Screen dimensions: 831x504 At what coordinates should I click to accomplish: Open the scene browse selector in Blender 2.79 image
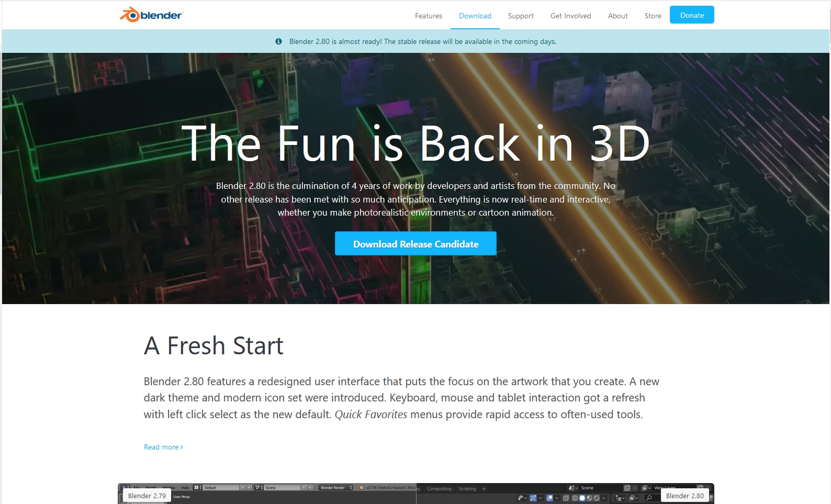point(259,487)
